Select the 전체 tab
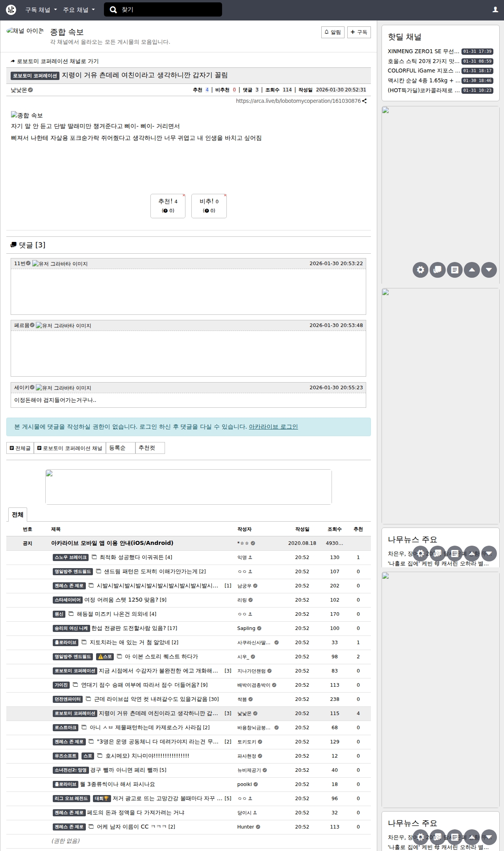Screen dimensions: 504x851 [x=17, y=515]
